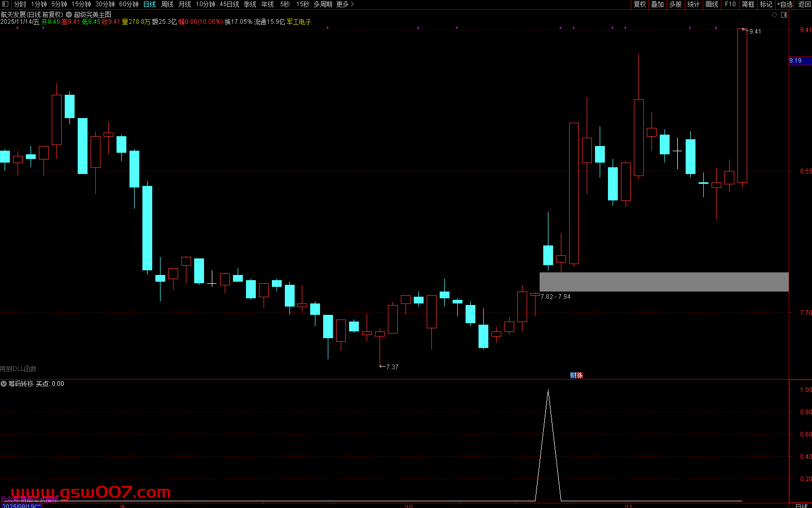Switch chart to 60分钟 period

[128, 4]
